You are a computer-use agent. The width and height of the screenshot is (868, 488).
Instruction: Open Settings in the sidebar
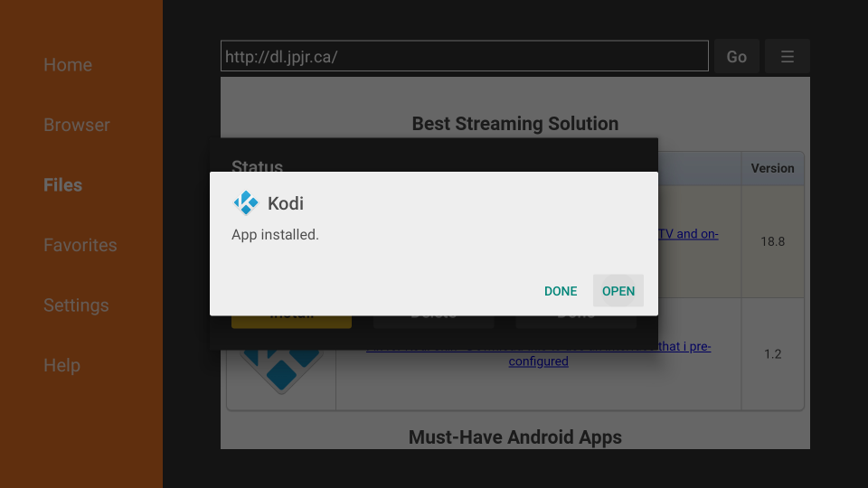[x=76, y=305]
